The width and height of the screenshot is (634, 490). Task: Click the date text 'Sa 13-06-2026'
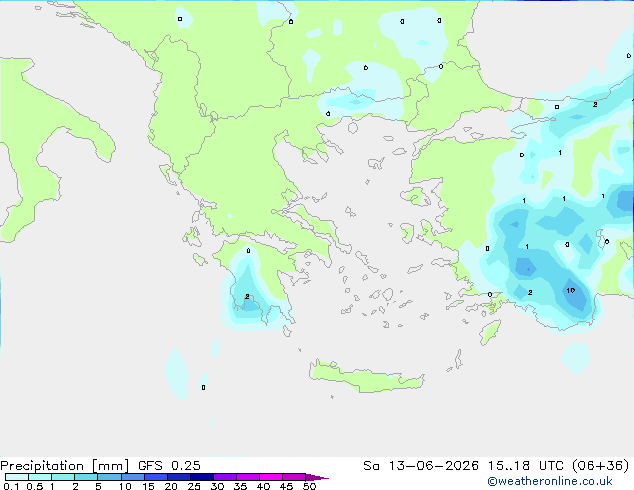point(421,466)
